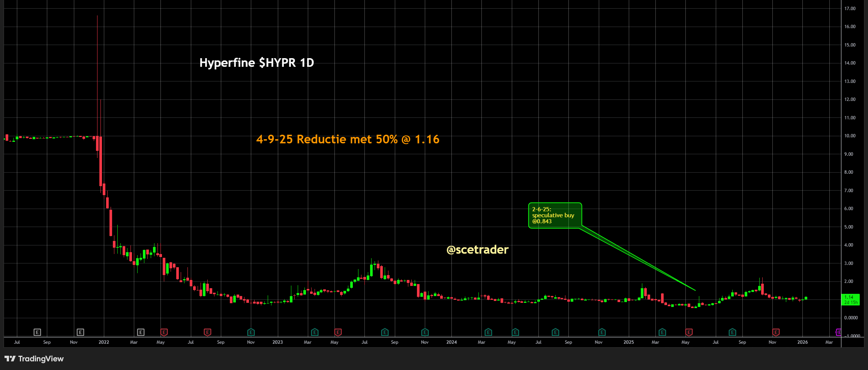
Task: Select the @scetrader watermark text
Action: coord(477,250)
